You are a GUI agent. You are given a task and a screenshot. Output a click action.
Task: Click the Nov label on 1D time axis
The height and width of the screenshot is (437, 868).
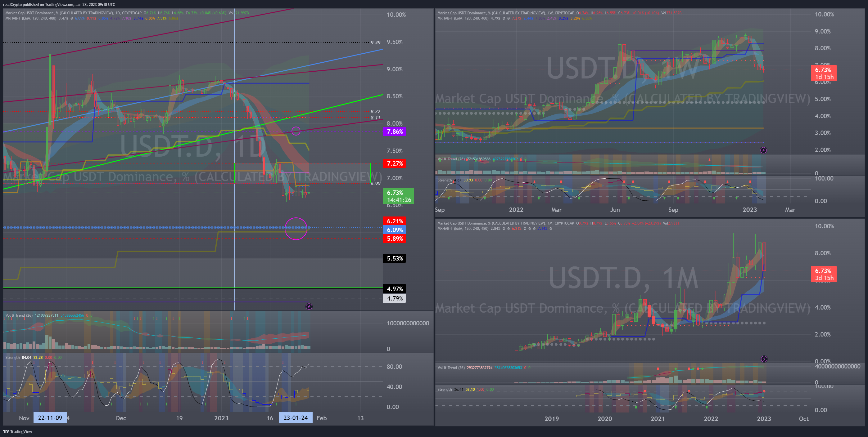(x=24, y=418)
